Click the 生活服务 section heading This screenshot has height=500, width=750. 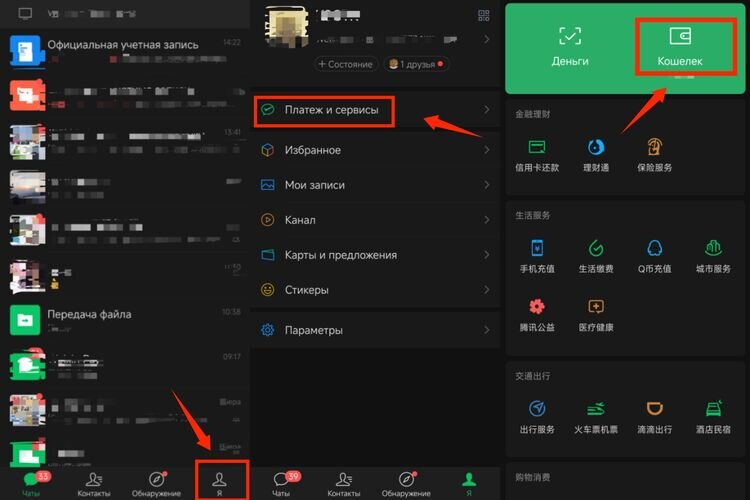pyautogui.click(x=532, y=215)
